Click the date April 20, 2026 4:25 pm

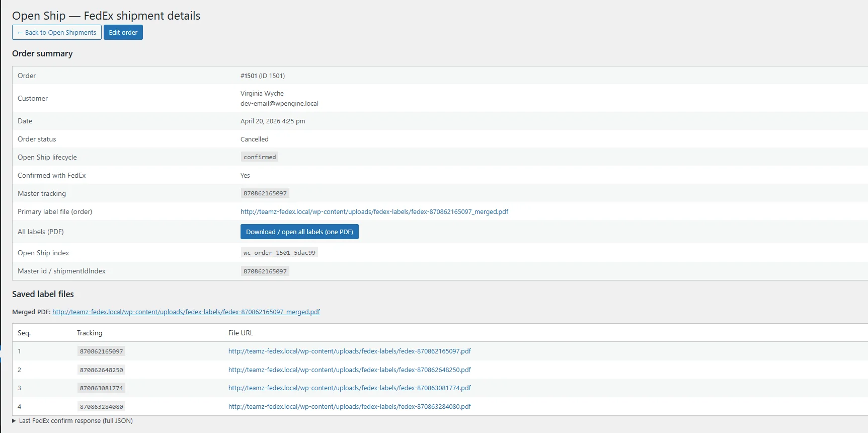click(x=273, y=121)
